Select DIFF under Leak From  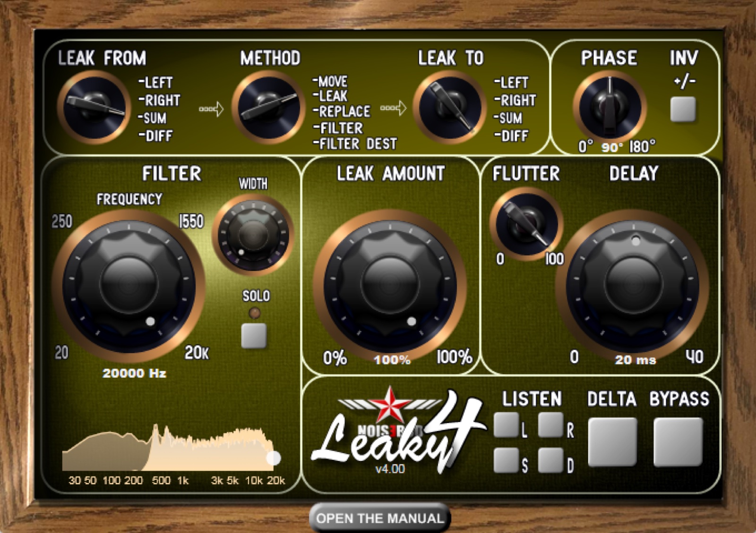[155, 136]
